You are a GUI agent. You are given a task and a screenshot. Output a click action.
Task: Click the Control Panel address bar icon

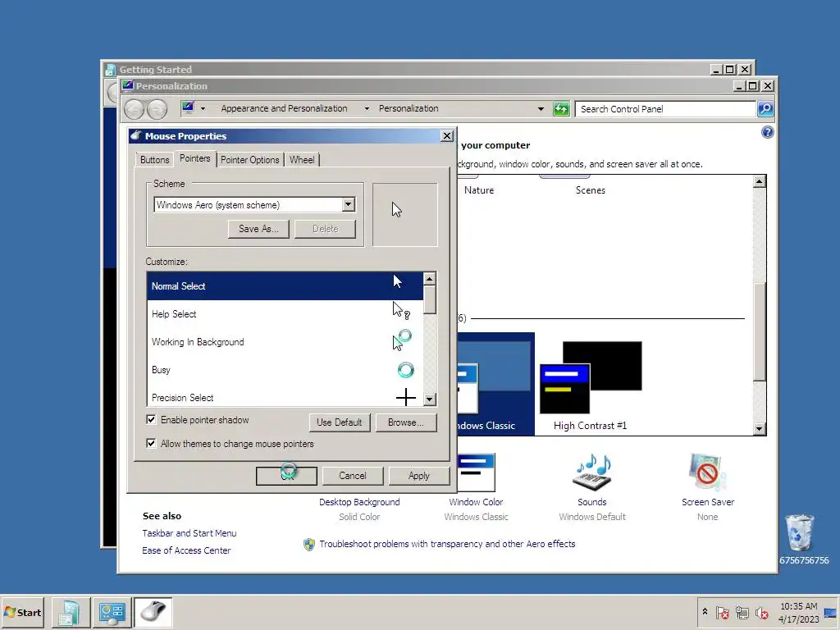[x=188, y=107]
